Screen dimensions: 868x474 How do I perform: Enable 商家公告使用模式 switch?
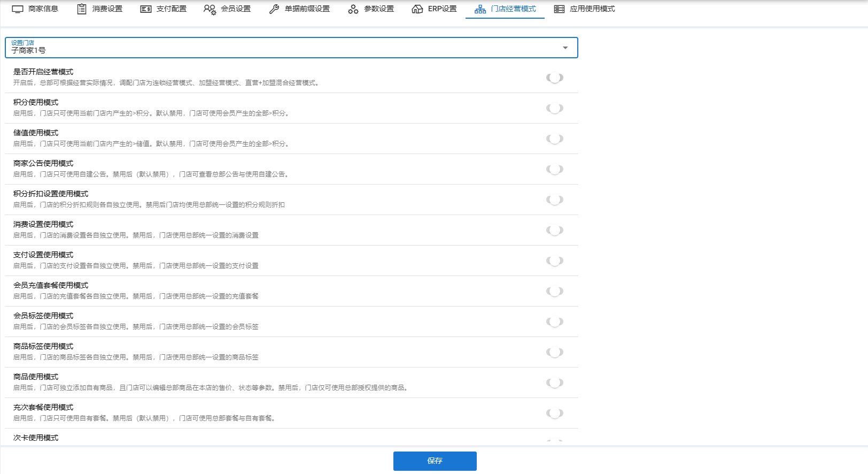click(555, 169)
